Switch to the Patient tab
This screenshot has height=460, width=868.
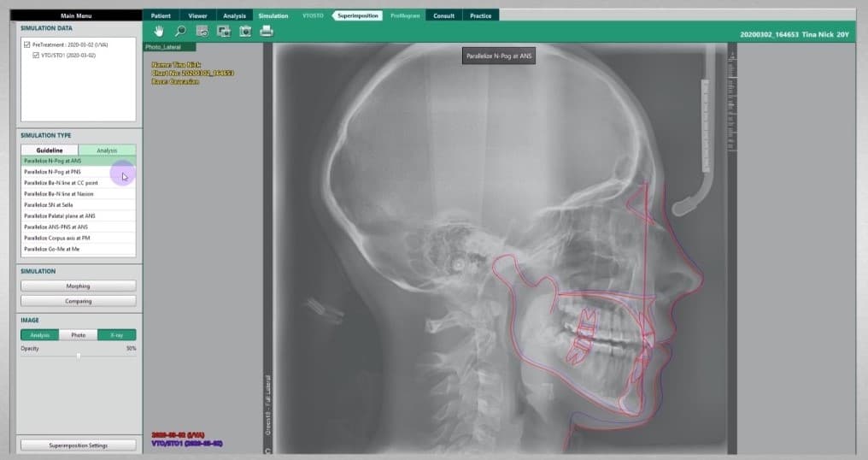[161, 15]
